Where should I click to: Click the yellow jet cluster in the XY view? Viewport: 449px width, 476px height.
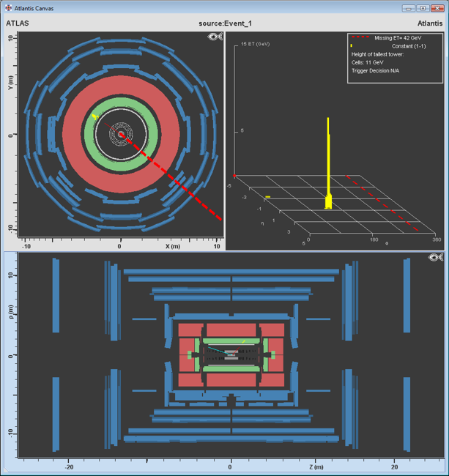point(94,116)
